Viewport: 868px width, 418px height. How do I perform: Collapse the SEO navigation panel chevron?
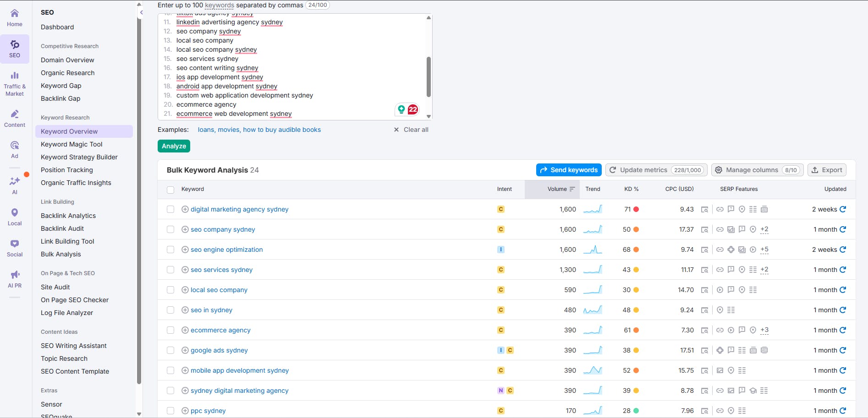click(x=141, y=13)
